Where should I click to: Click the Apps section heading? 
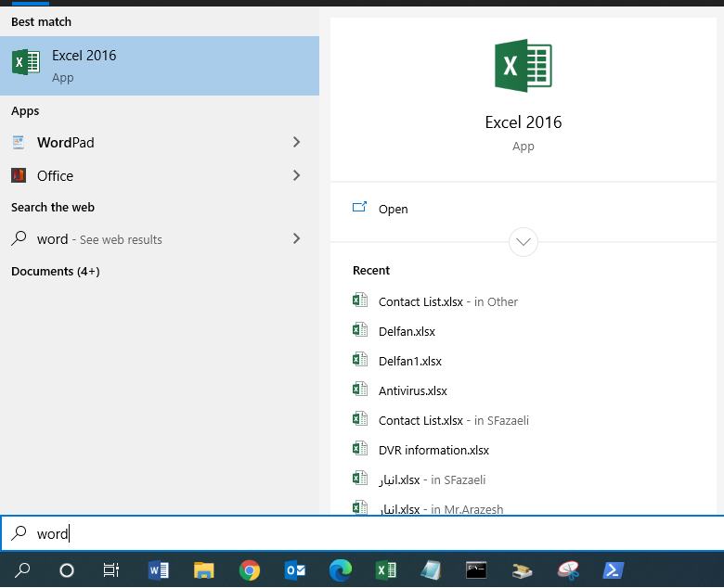[x=25, y=111]
